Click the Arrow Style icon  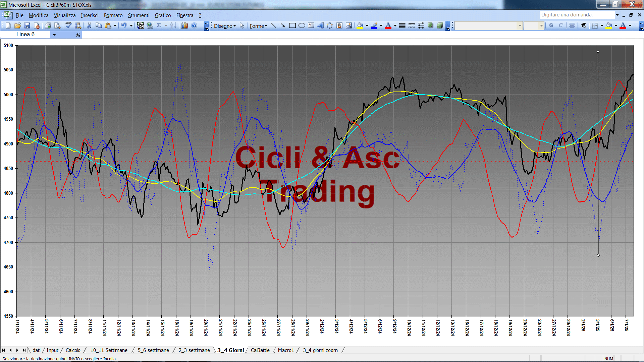pyautogui.click(x=421, y=26)
